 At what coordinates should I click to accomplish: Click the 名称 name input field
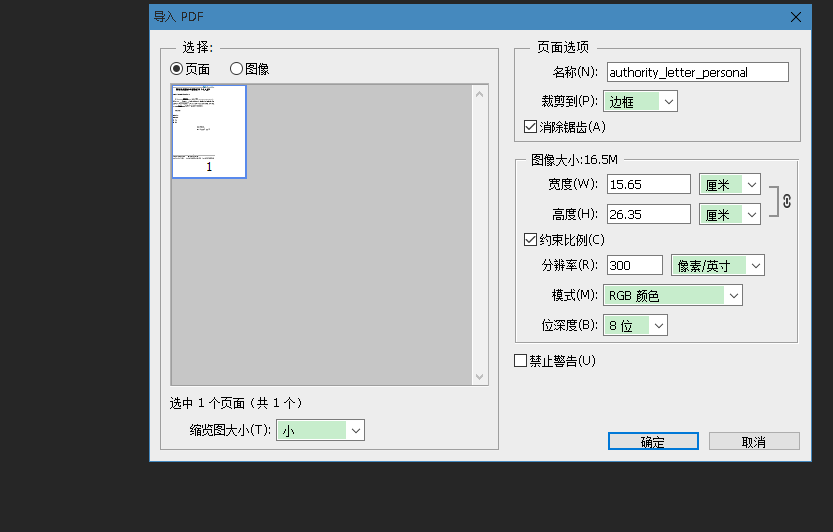point(698,72)
